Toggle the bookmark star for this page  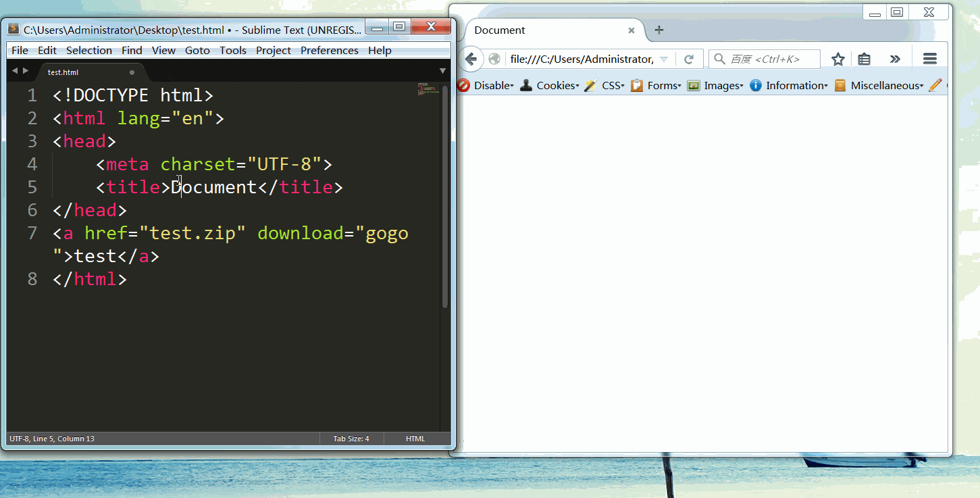[837, 59]
